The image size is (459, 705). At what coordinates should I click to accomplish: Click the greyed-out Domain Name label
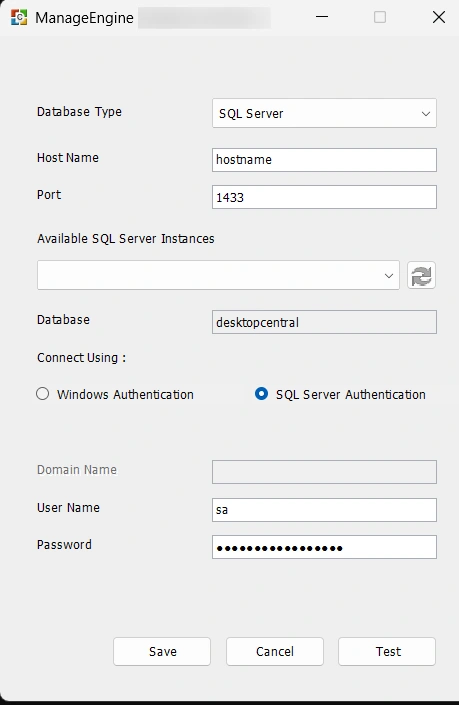pos(77,470)
